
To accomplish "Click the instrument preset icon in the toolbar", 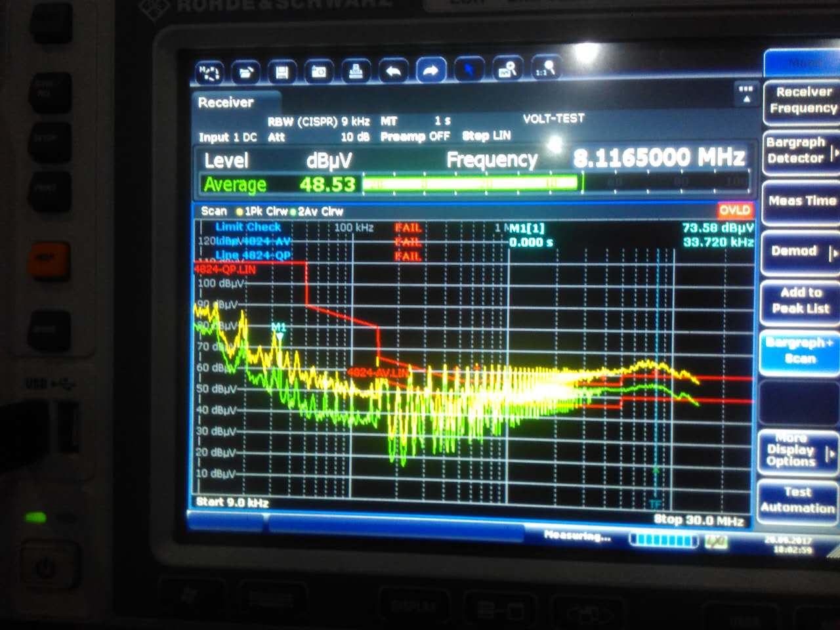I will pyautogui.click(x=209, y=73).
